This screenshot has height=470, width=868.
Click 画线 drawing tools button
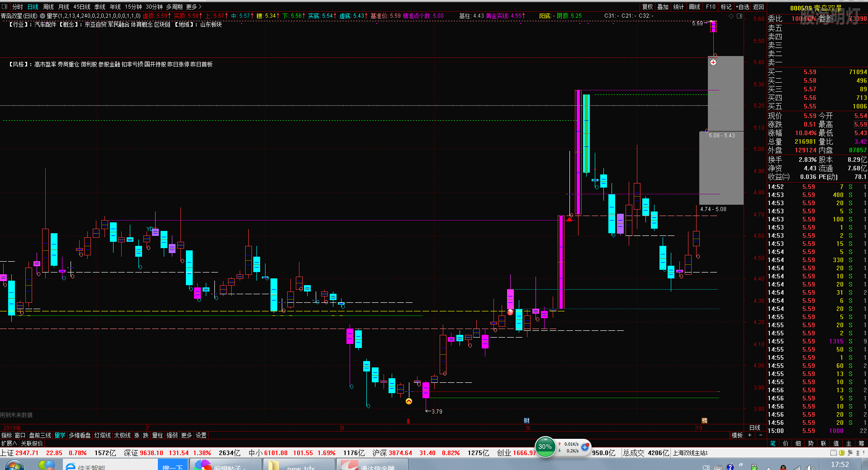click(x=694, y=7)
